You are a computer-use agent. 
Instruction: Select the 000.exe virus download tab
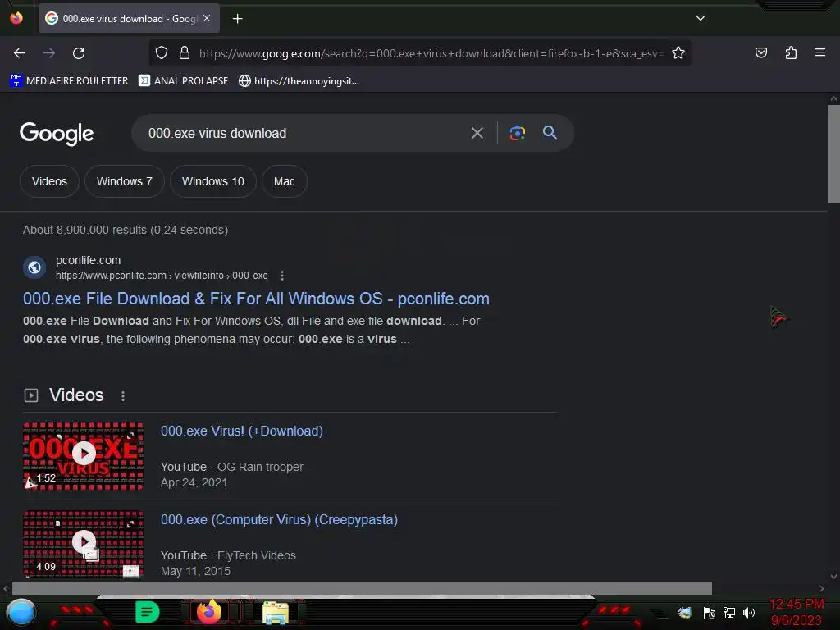point(129,18)
